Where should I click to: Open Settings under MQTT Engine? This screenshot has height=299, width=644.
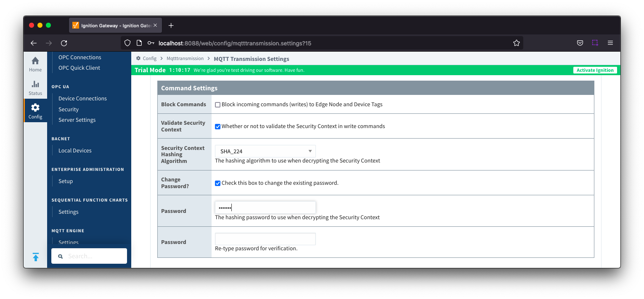pos(69,242)
